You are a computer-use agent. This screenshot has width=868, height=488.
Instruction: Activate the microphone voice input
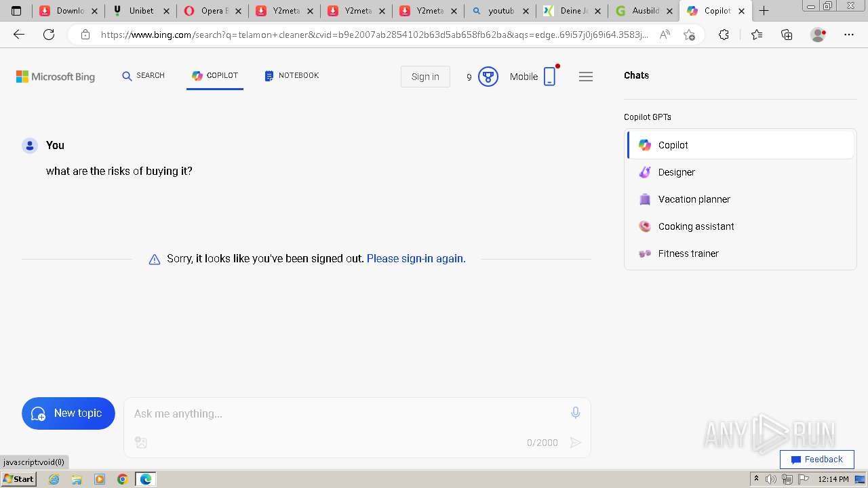(575, 413)
